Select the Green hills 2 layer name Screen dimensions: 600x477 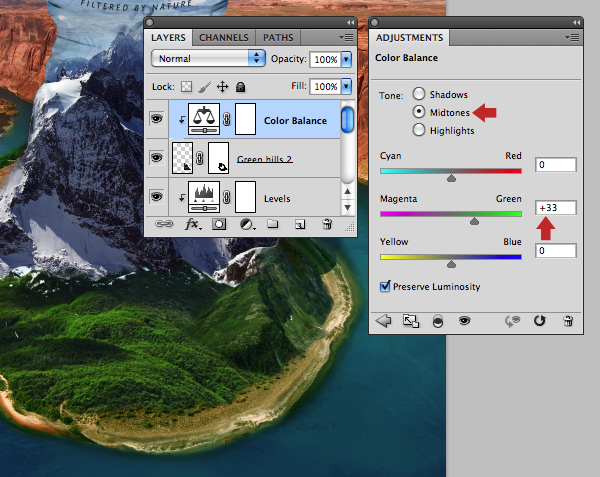coord(265,159)
